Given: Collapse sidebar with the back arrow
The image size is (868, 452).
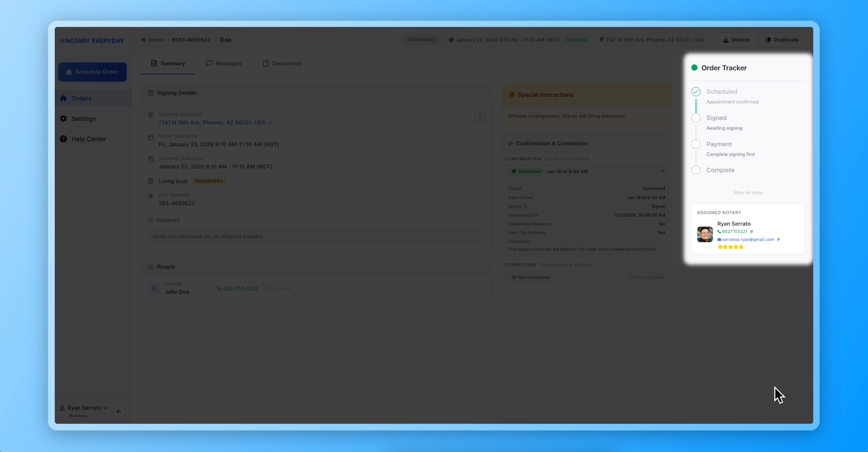Looking at the screenshot, I should coord(119,411).
